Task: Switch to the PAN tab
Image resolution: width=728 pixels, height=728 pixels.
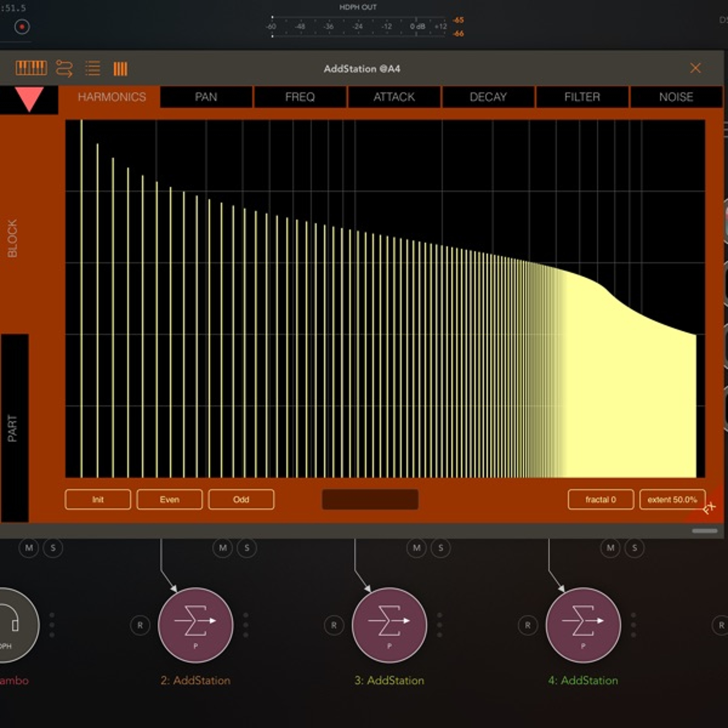Action: click(x=206, y=97)
